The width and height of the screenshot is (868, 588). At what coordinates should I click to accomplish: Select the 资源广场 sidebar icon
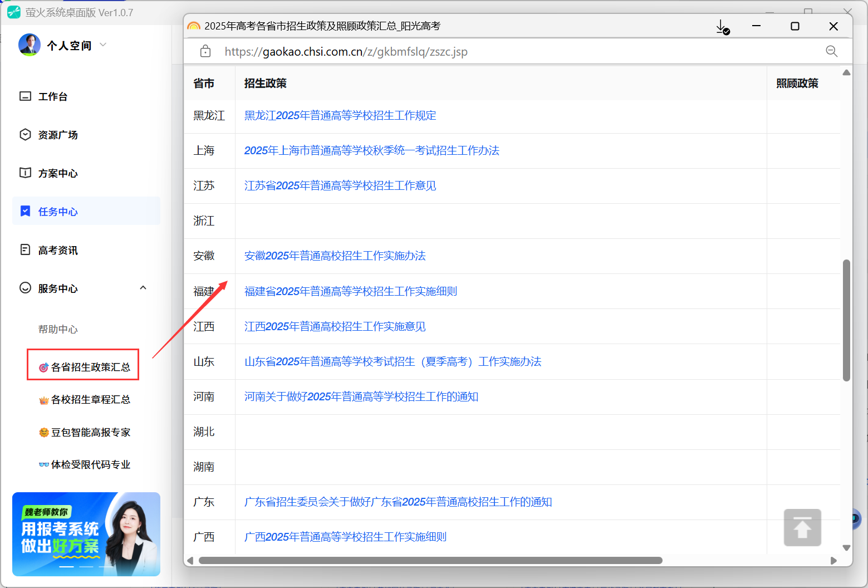tap(25, 134)
